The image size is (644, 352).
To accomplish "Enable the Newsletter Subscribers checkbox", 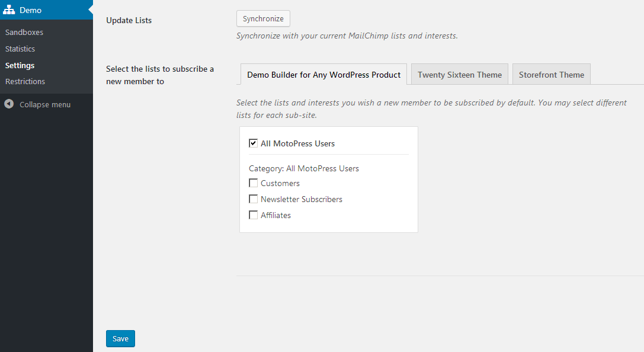I will (254, 199).
